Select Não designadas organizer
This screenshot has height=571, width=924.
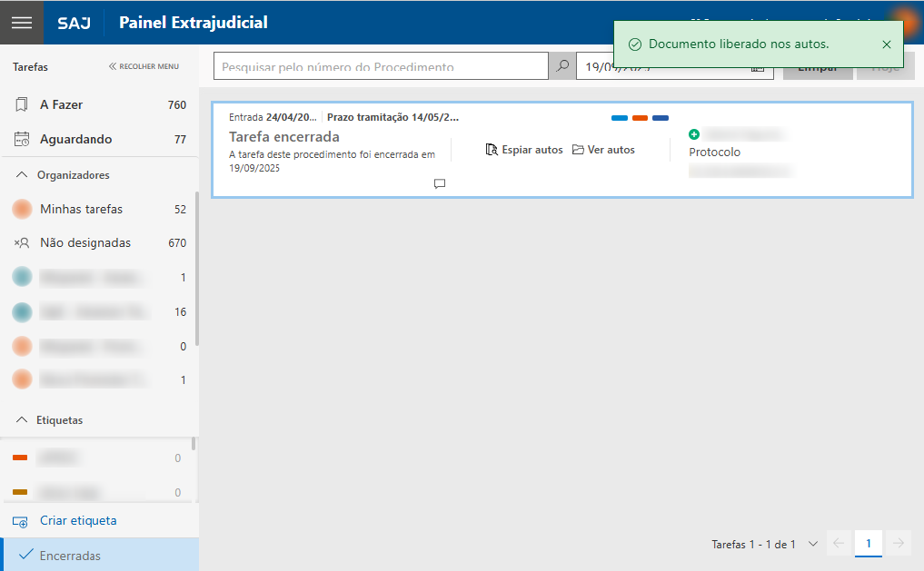[100, 243]
